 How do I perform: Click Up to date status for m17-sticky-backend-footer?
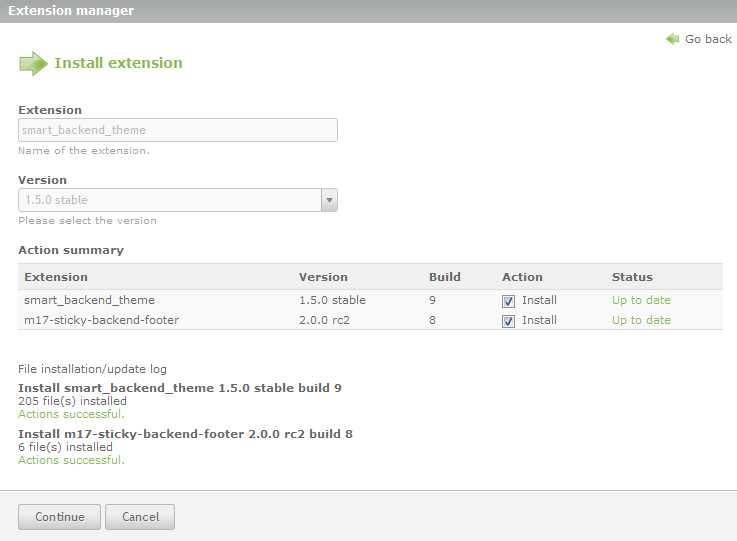[641, 320]
